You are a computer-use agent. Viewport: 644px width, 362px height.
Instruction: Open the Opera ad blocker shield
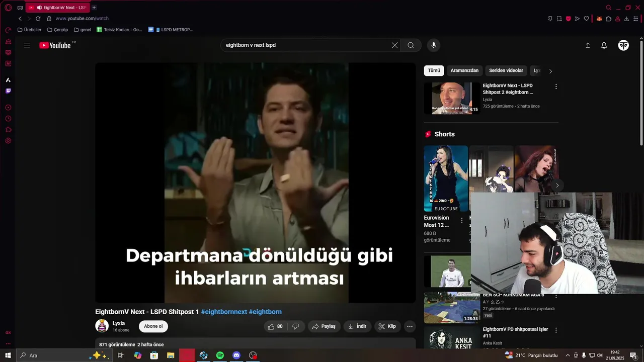click(569, 19)
